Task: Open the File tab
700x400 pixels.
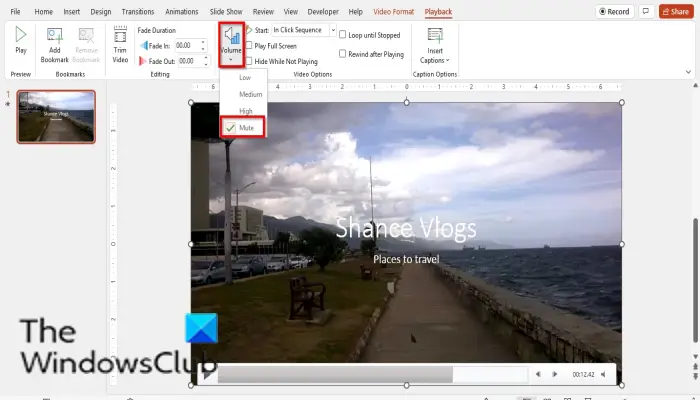Action: [15, 12]
